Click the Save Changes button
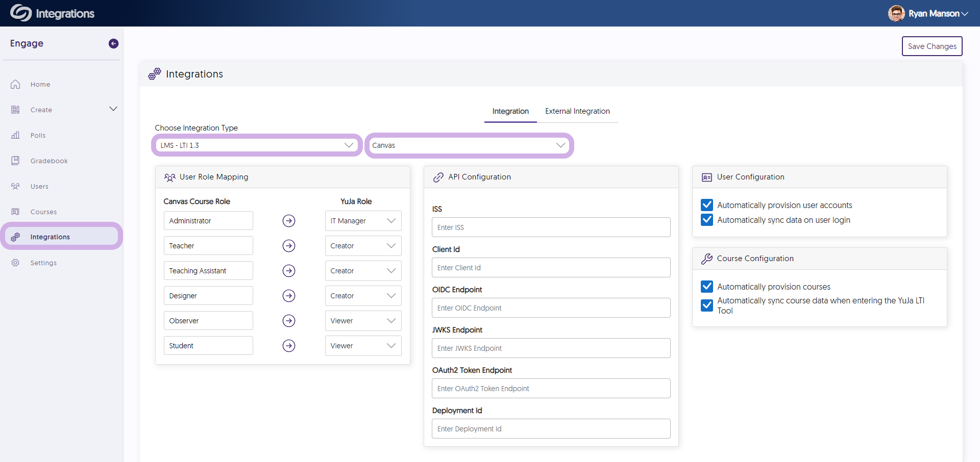 932,46
